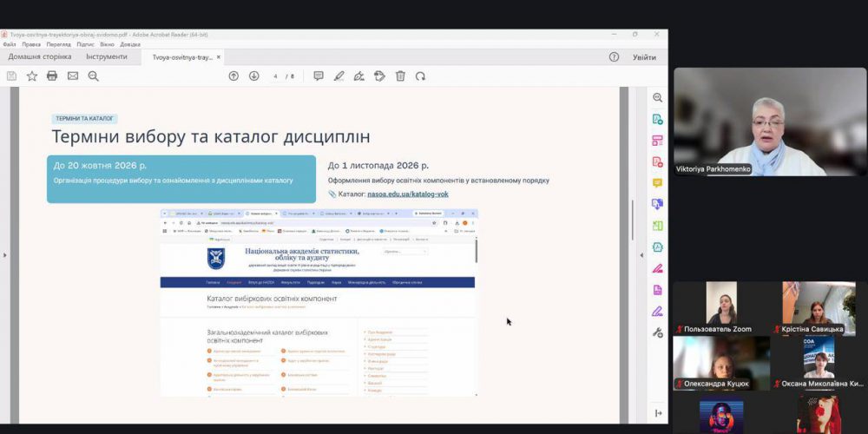Open the Довідка menu
Screen dimensions: 868x434
pos(130,44)
